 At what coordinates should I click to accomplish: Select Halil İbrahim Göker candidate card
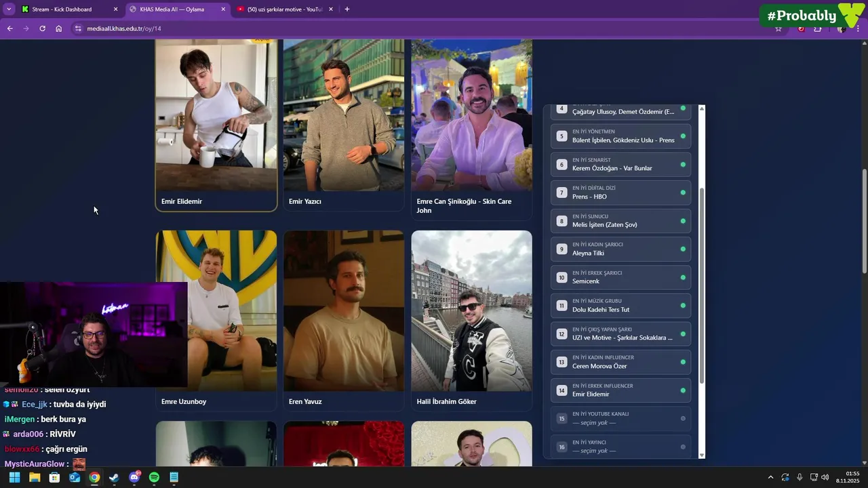pyautogui.click(x=472, y=321)
